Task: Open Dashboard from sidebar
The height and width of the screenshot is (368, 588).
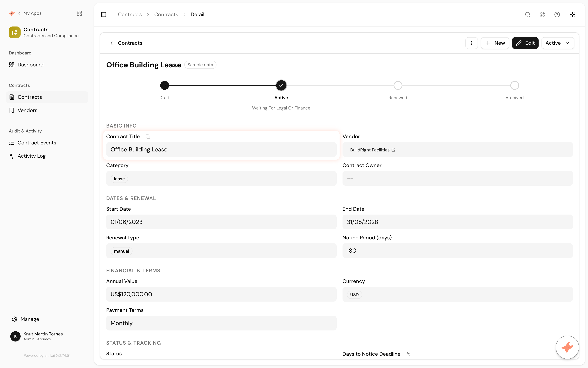Action: pyautogui.click(x=47, y=65)
